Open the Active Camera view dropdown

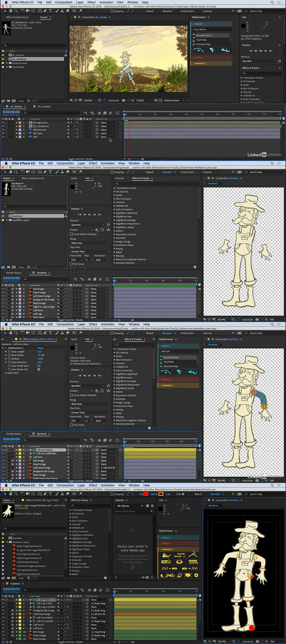173,100
